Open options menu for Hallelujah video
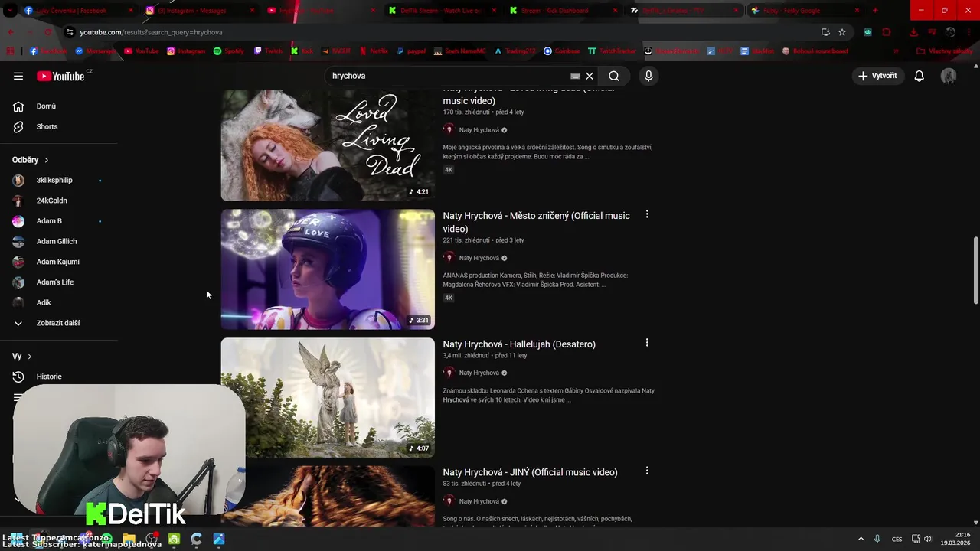Image resolution: width=980 pixels, height=551 pixels. tap(647, 343)
